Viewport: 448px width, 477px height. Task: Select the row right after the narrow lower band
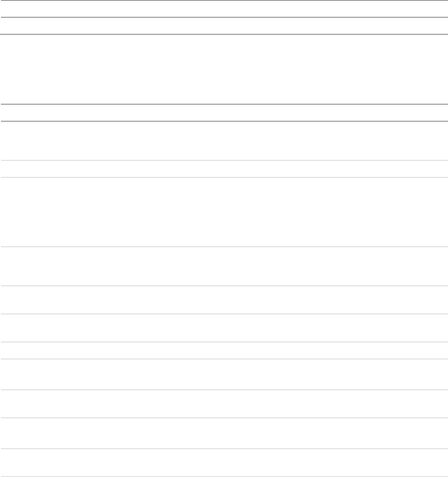(224, 374)
